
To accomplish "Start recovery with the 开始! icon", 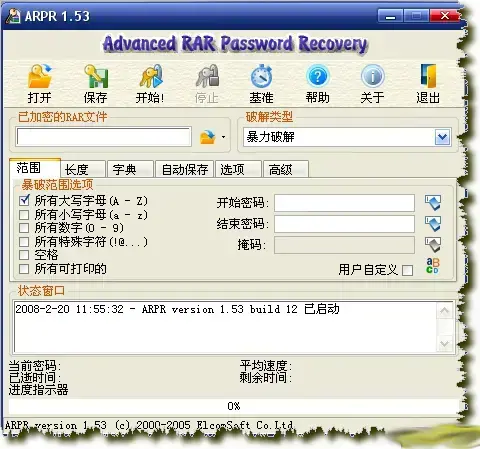I will (x=151, y=76).
